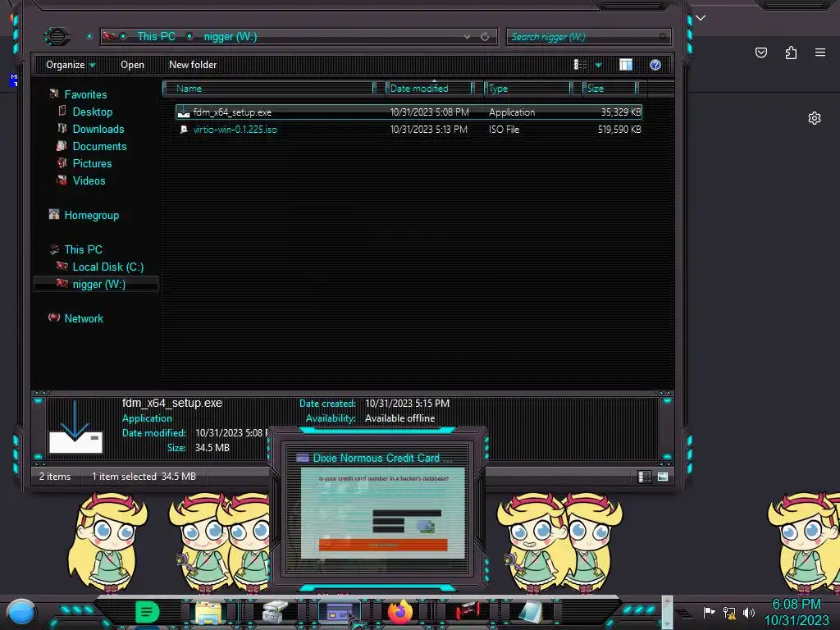Refresh the current folder in address bar
Image resolution: width=840 pixels, height=630 pixels.
coord(485,36)
